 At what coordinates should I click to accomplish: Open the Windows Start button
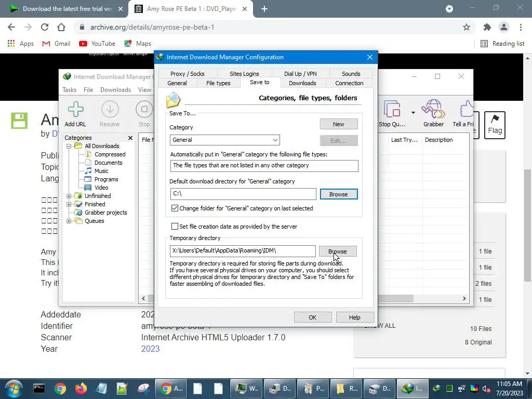click(14, 389)
